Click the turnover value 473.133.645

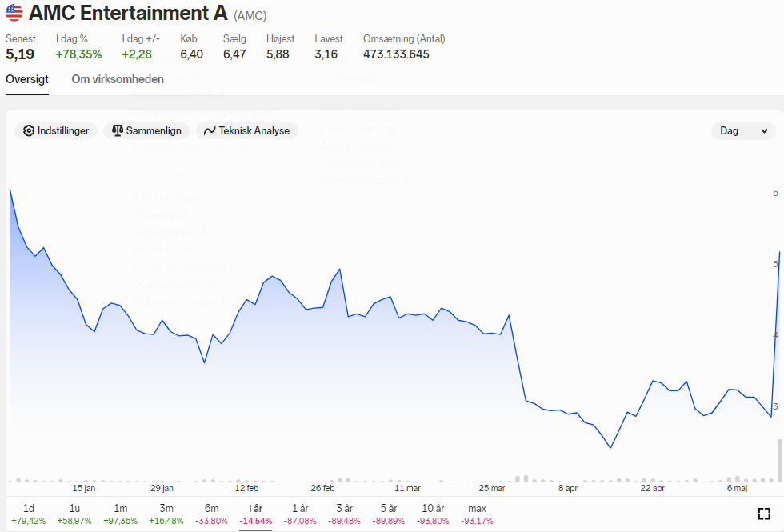(396, 54)
